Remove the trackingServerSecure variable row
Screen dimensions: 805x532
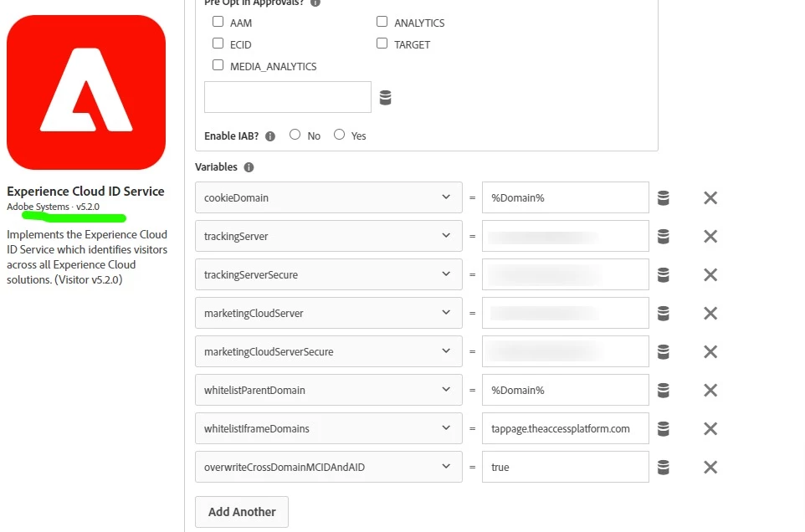click(710, 275)
